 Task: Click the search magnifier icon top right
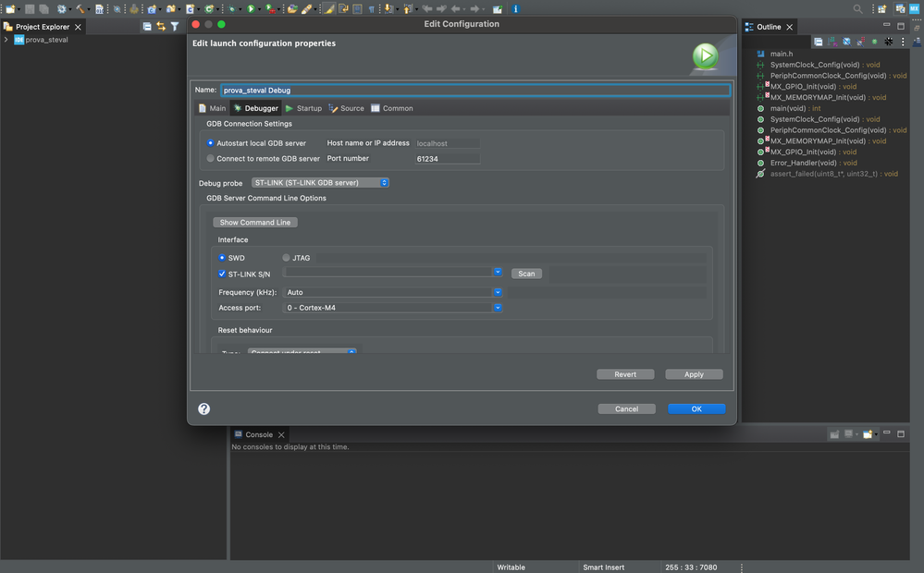tap(857, 8)
